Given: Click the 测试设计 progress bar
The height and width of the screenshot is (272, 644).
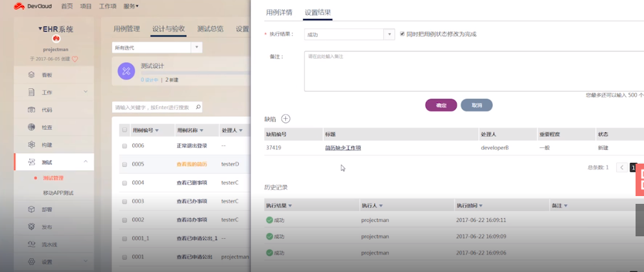Looking at the screenshot, I should coord(195,73).
